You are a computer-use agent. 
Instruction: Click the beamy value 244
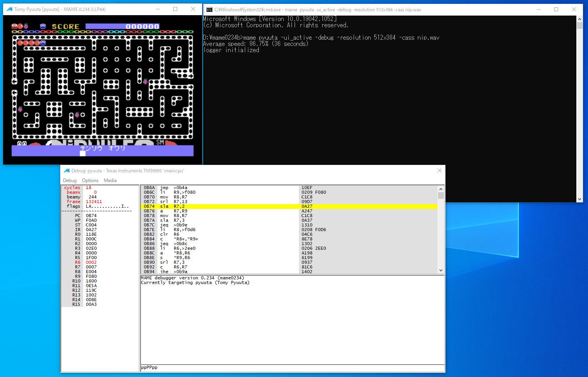tap(92, 197)
